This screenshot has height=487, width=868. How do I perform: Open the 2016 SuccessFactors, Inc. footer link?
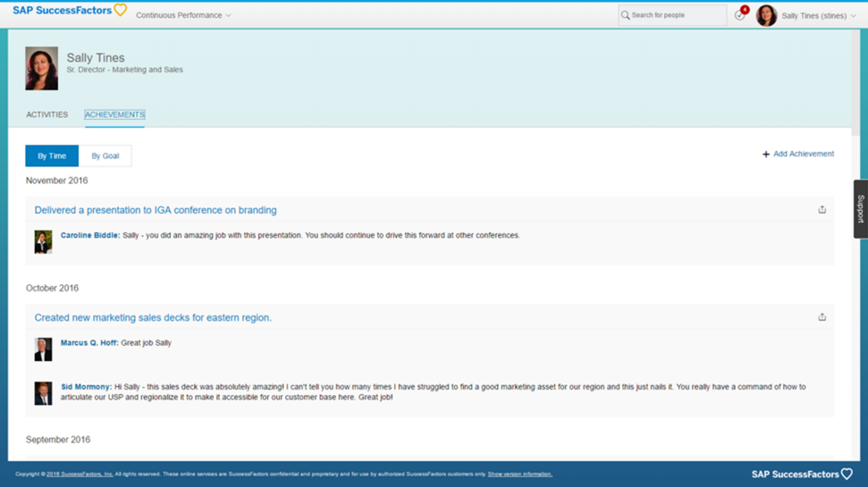point(80,474)
